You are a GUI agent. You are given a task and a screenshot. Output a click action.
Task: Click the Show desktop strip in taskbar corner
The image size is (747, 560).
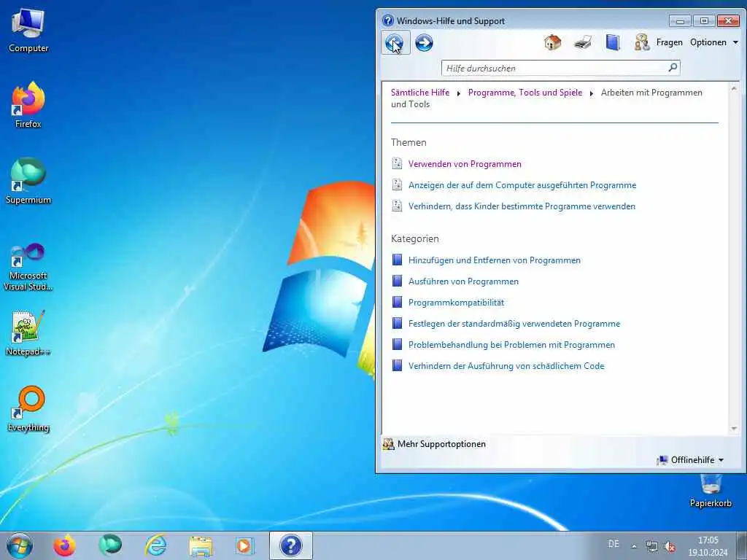click(742, 545)
